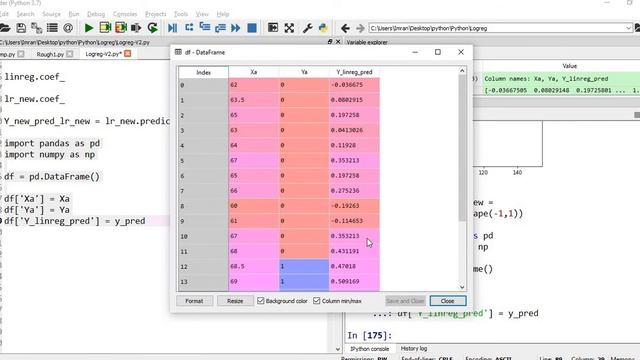Run current line debugger step icon
640x360 pixels.
(189, 28)
